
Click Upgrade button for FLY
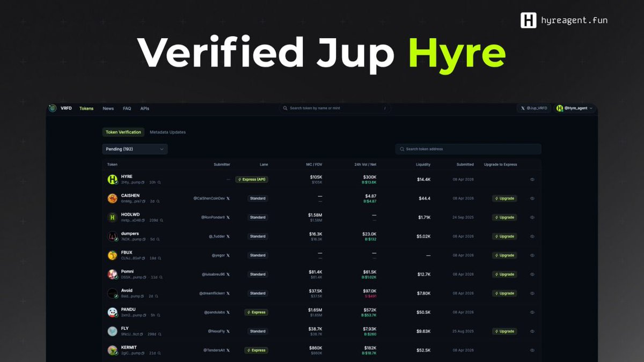click(504, 331)
